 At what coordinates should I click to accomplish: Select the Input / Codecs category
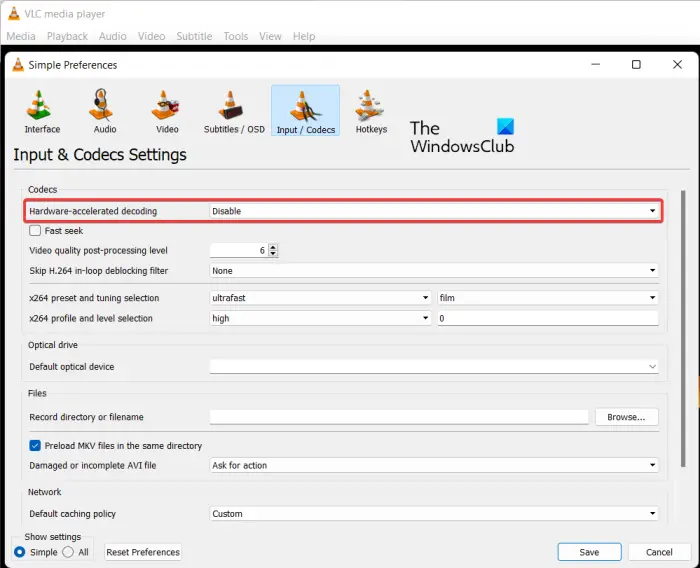coord(305,111)
